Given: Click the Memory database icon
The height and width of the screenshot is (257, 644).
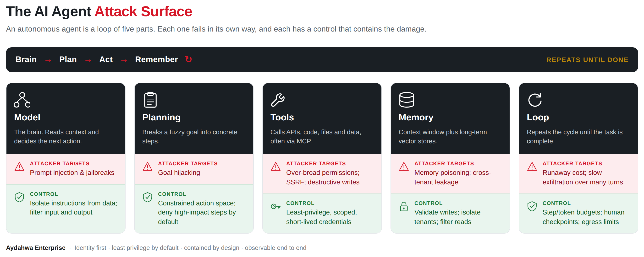Looking at the screenshot, I should tap(407, 100).
